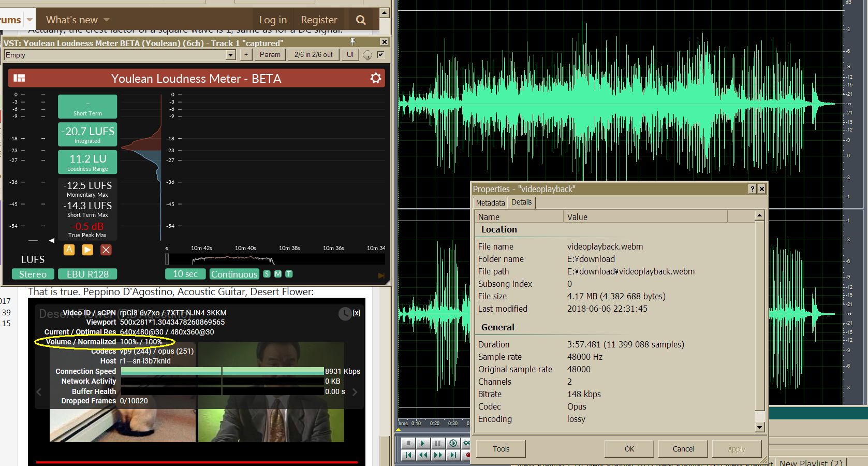The image size is (868, 466).
Task: Toggle the VST bypass checkbox
Action: pyautogui.click(x=381, y=54)
